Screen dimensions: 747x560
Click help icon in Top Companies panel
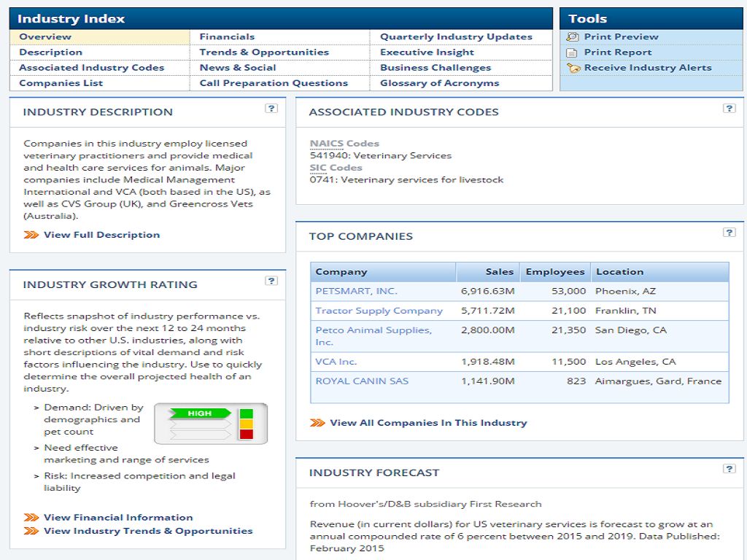[729, 233]
